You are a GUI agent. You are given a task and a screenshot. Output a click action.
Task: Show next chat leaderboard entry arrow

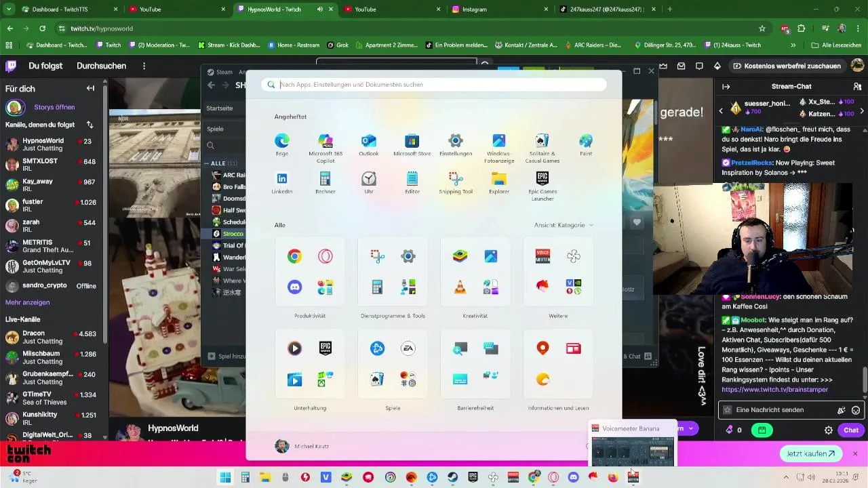pyautogui.click(x=862, y=110)
